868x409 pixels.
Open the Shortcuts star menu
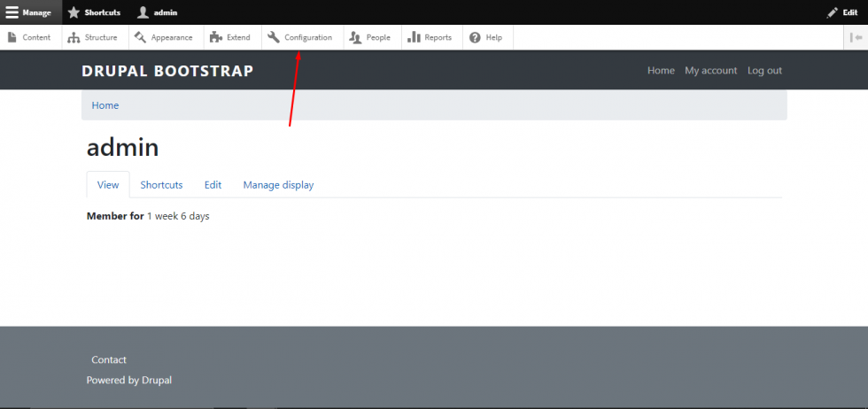[x=74, y=12]
